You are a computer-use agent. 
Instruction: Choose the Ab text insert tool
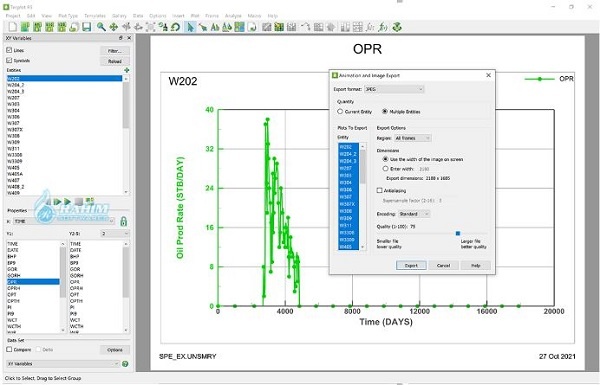pos(215,27)
